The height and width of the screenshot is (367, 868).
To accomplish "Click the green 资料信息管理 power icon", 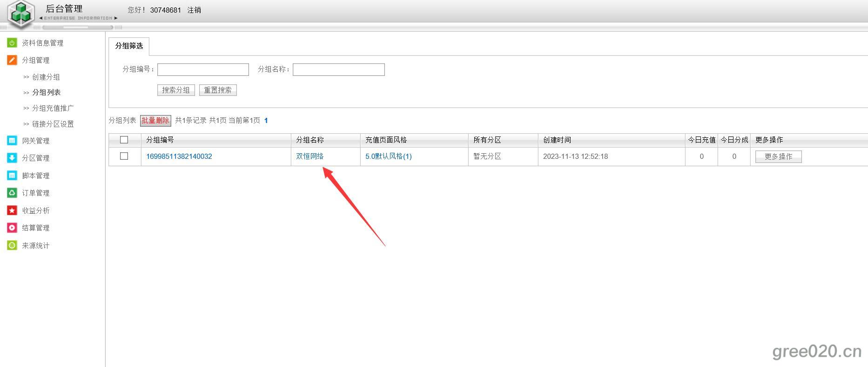I will pyautogui.click(x=12, y=43).
